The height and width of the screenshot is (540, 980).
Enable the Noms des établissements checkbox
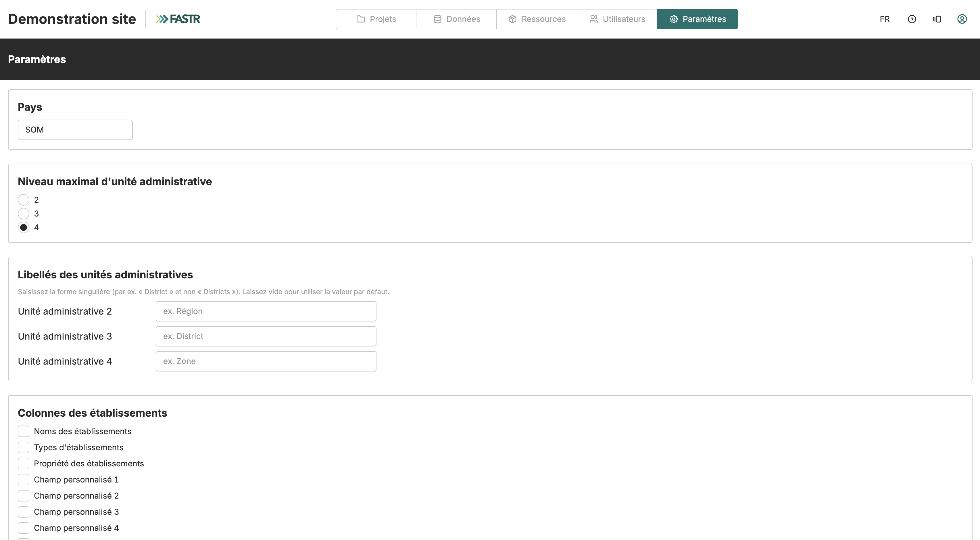click(x=24, y=431)
